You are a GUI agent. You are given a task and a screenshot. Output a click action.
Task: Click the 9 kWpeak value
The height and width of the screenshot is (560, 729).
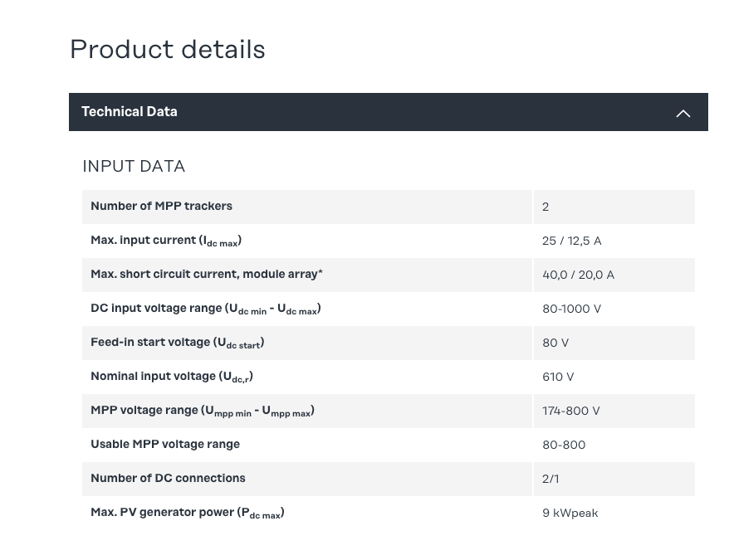pos(570,513)
